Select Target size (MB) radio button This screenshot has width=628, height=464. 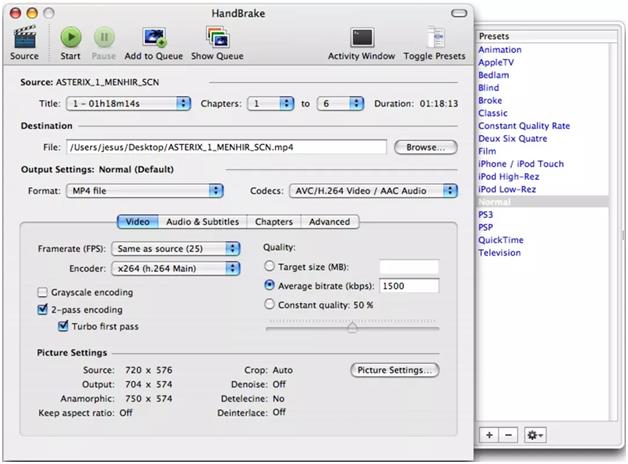(270, 266)
